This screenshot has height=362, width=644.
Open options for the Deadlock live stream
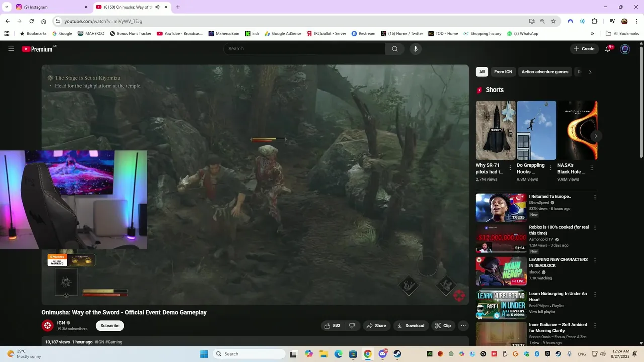[595, 260]
